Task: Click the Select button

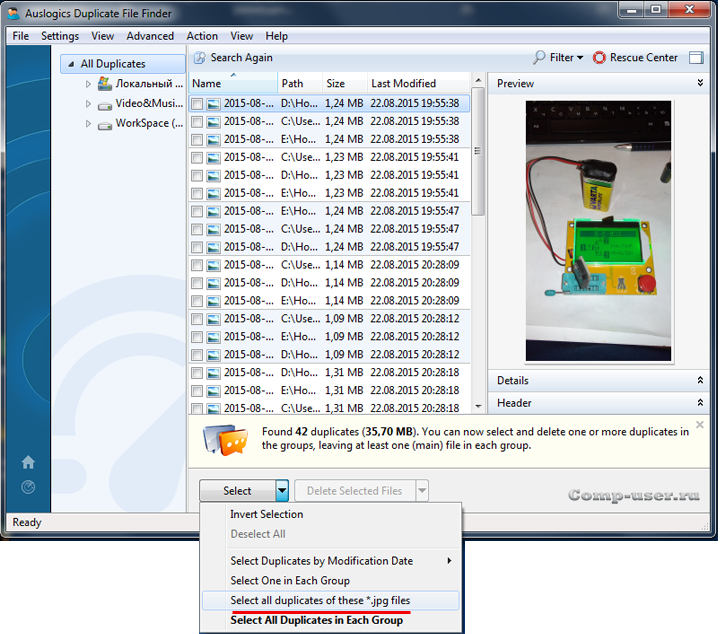Action: pyautogui.click(x=237, y=491)
